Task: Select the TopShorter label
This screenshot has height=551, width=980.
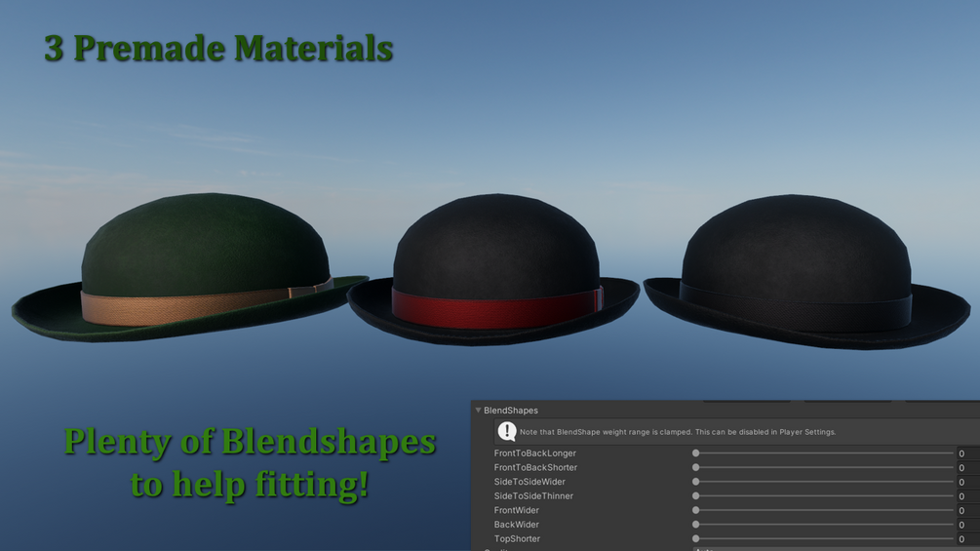Action: 517,538
